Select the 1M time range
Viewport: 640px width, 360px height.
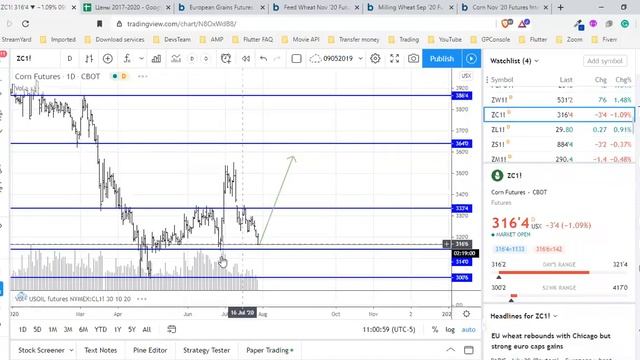pos(53,329)
